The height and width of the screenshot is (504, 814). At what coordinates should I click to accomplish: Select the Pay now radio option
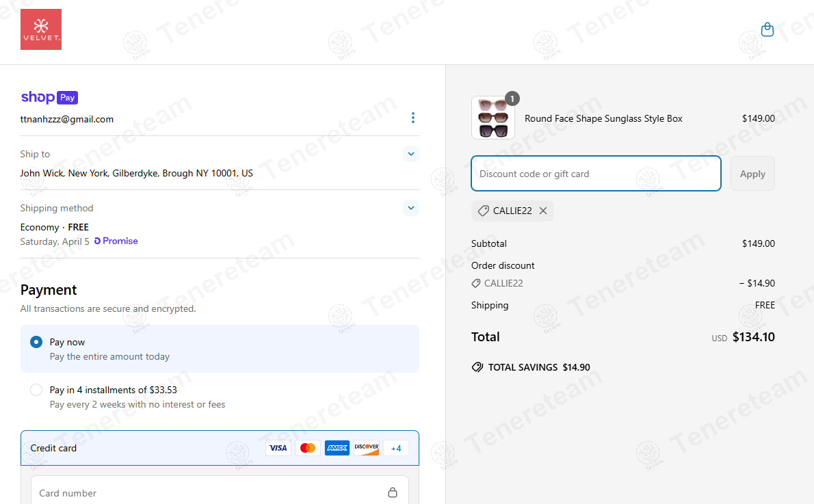tap(36, 342)
